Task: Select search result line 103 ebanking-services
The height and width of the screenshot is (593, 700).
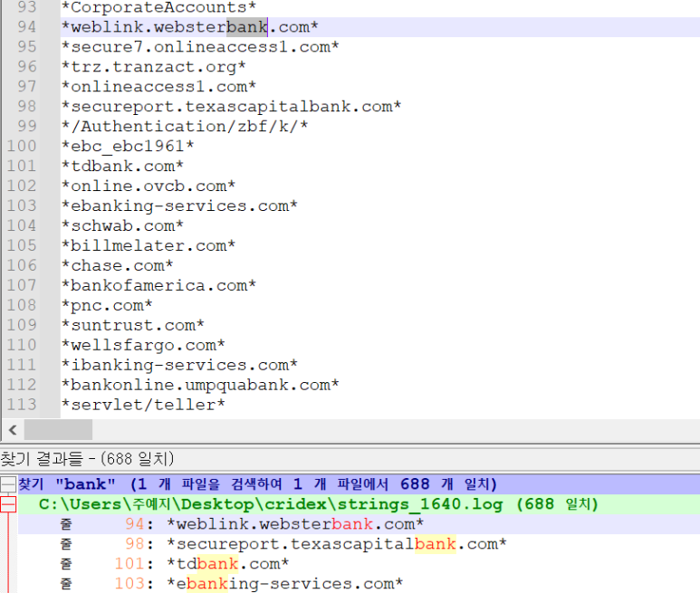Action: point(359,584)
